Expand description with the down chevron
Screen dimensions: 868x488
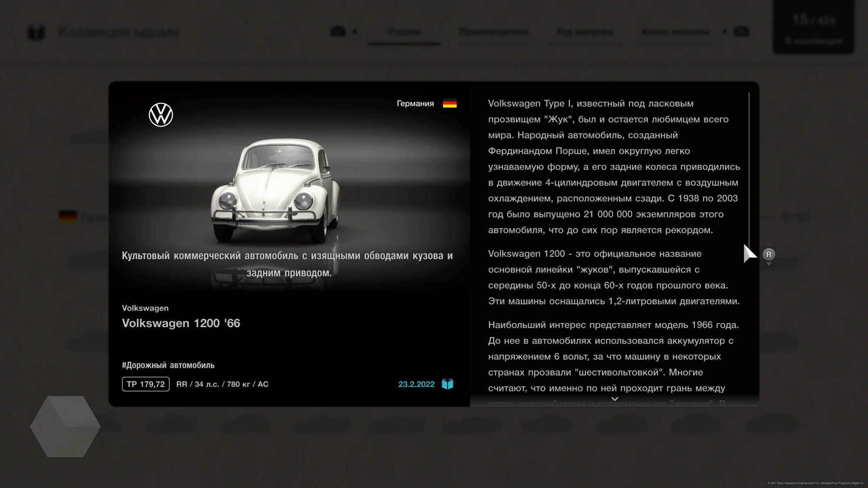(615, 399)
